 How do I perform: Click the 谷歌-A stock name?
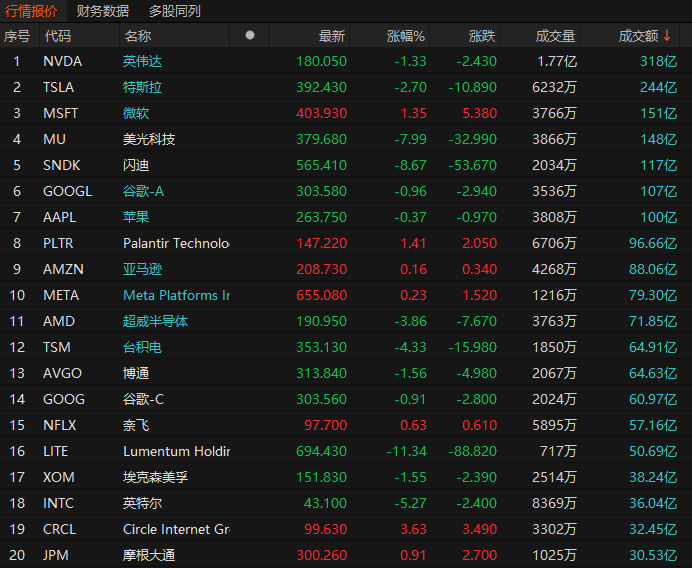point(143,191)
